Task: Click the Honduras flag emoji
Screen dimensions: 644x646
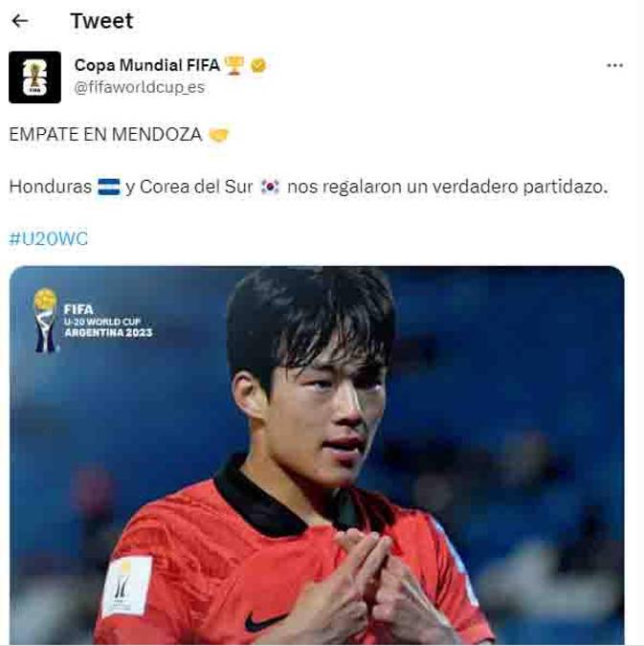Action: (x=109, y=187)
